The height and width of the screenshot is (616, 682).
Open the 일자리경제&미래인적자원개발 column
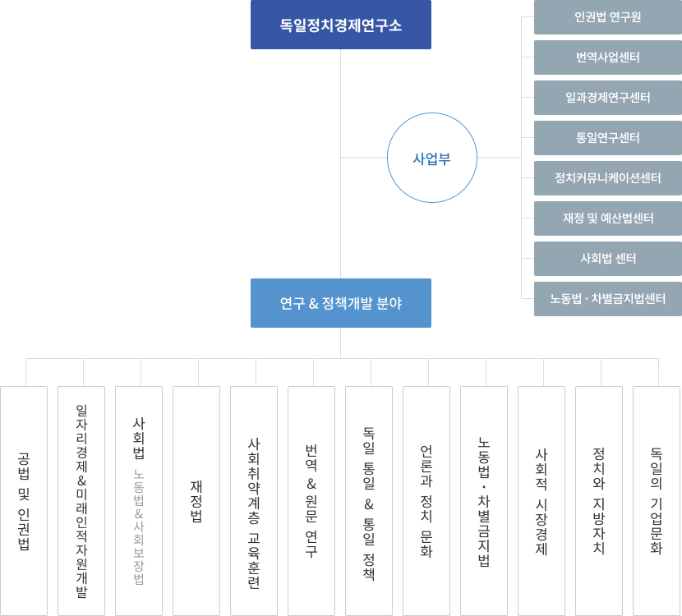click(81, 500)
